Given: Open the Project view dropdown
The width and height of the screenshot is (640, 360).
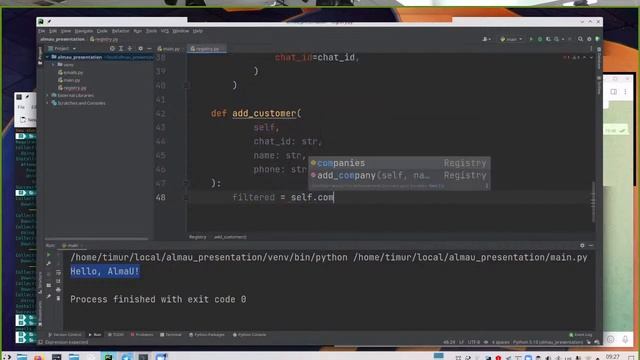Looking at the screenshot, I should (62, 49).
